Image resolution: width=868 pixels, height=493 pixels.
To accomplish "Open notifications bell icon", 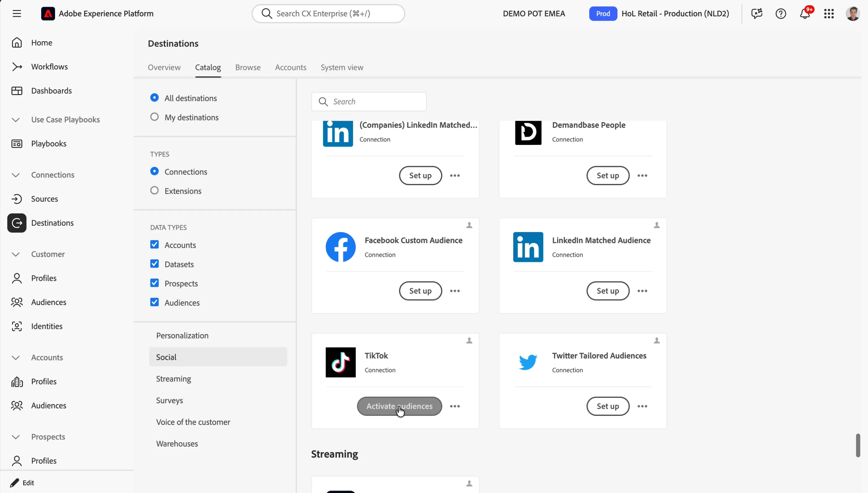I will coord(805,14).
